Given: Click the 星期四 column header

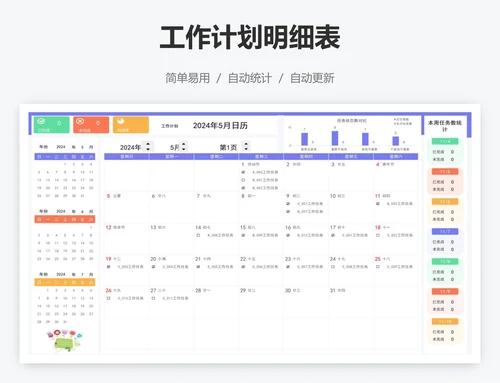Looking at the screenshot, I should pyautogui.click(x=306, y=156).
